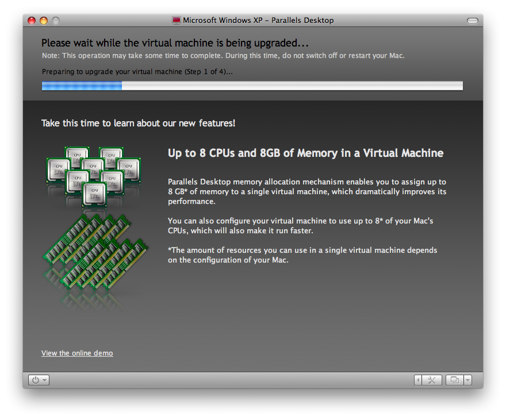Click 'Take this time to learn' heading

[138, 123]
